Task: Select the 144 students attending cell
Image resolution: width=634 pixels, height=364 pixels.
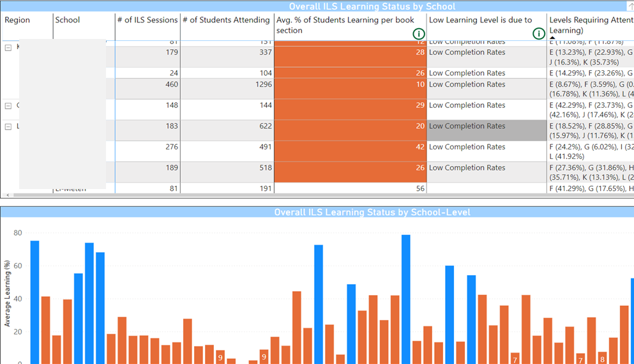Action: tap(227, 110)
